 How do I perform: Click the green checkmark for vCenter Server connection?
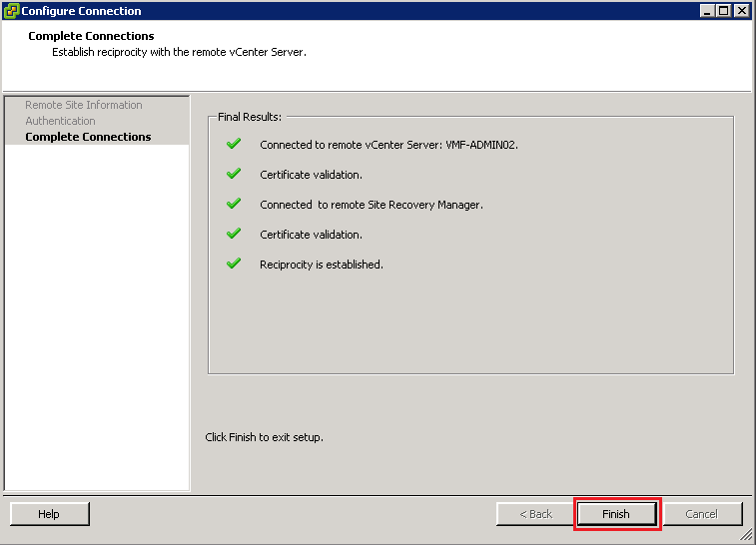pos(234,144)
